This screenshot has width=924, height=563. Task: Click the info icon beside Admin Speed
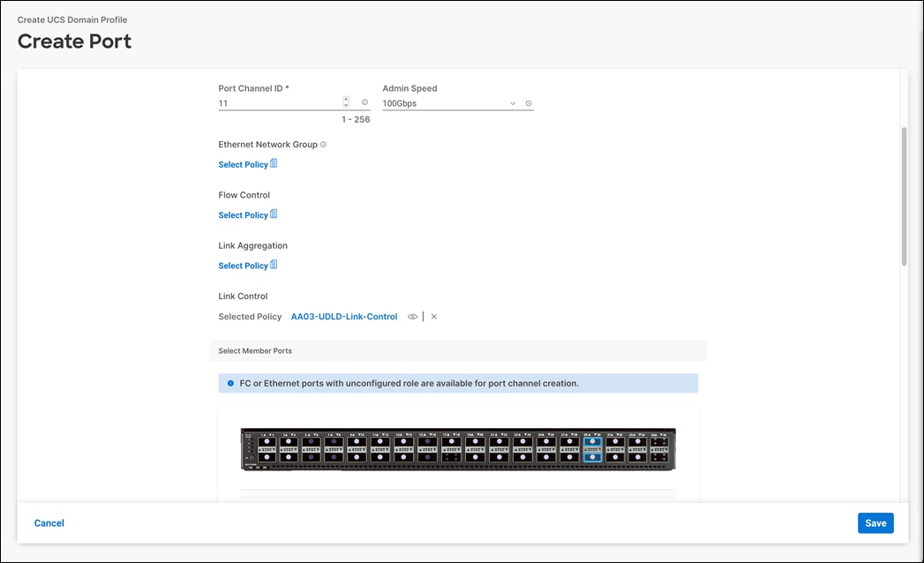[x=528, y=103]
